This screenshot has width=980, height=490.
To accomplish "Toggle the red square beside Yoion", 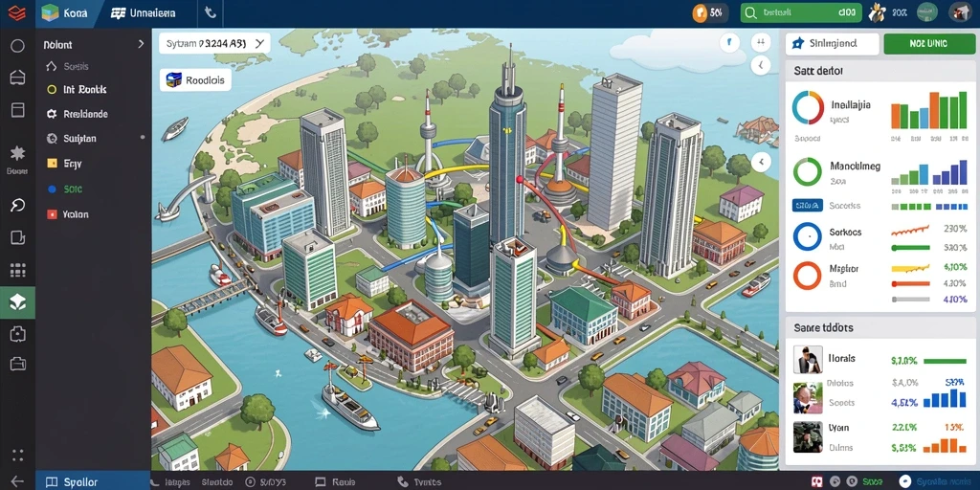I will tap(52, 214).
